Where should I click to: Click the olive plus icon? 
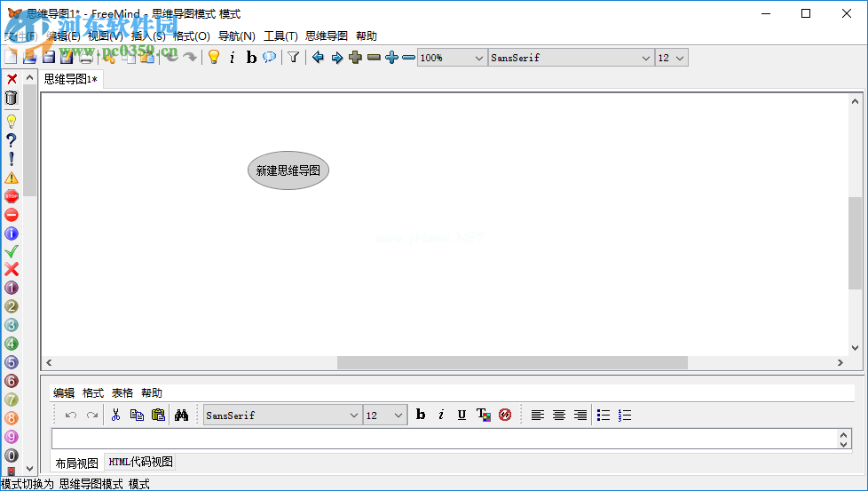tap(355, 57)
